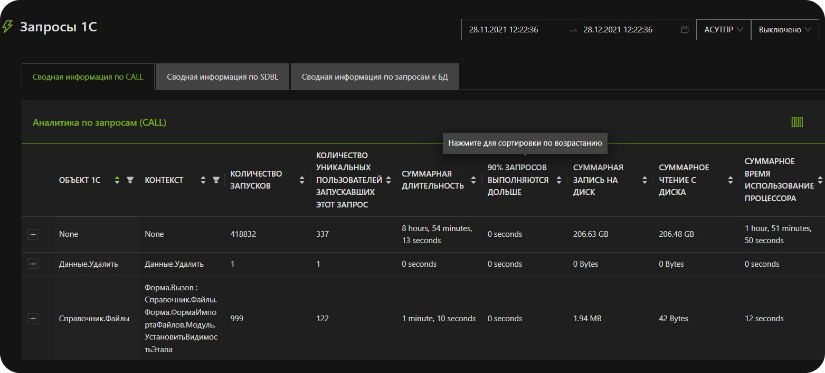Click the 206.63 GB disk write cell

pos(590,235)
